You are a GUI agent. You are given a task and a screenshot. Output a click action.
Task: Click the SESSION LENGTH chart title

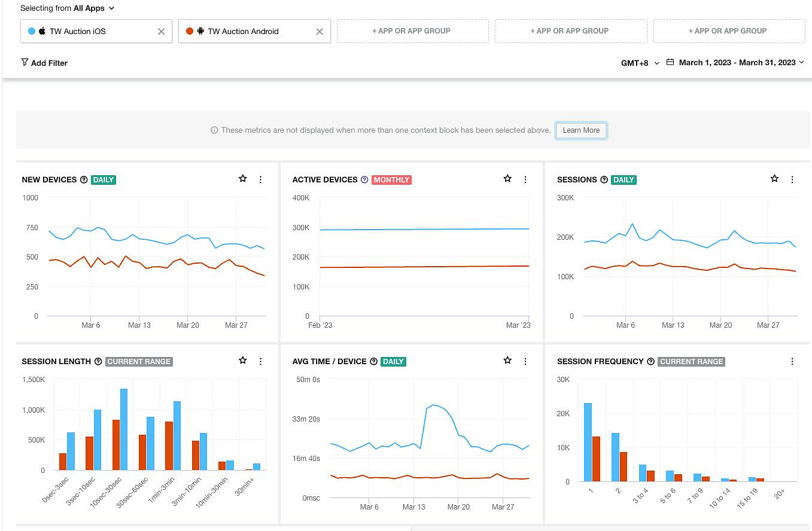56,361
